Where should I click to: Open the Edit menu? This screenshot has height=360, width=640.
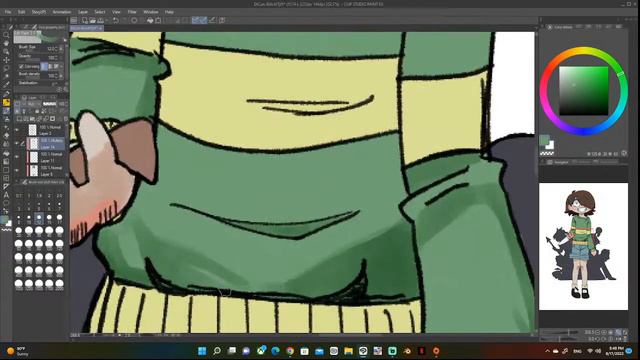[x=22, y=12]
